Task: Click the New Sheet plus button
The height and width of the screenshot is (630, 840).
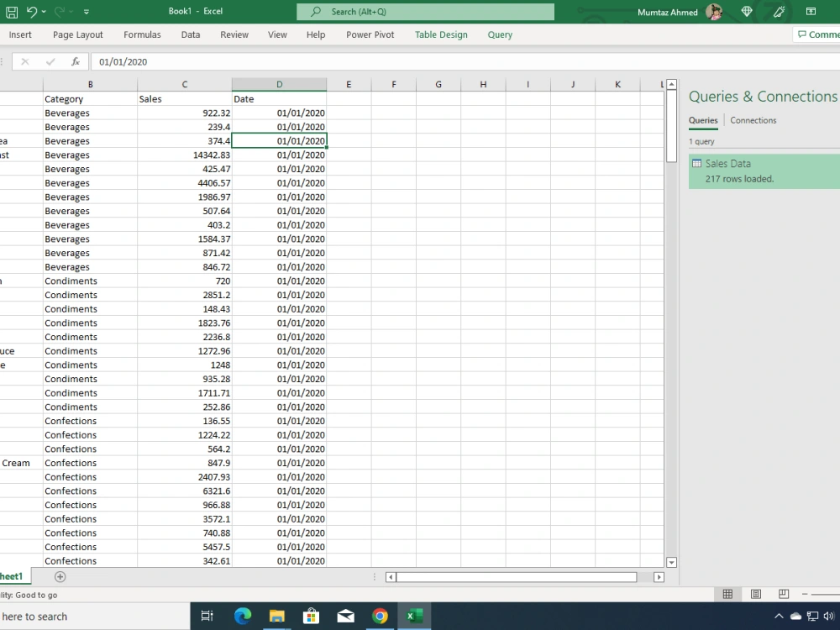Action: (59, 576)
